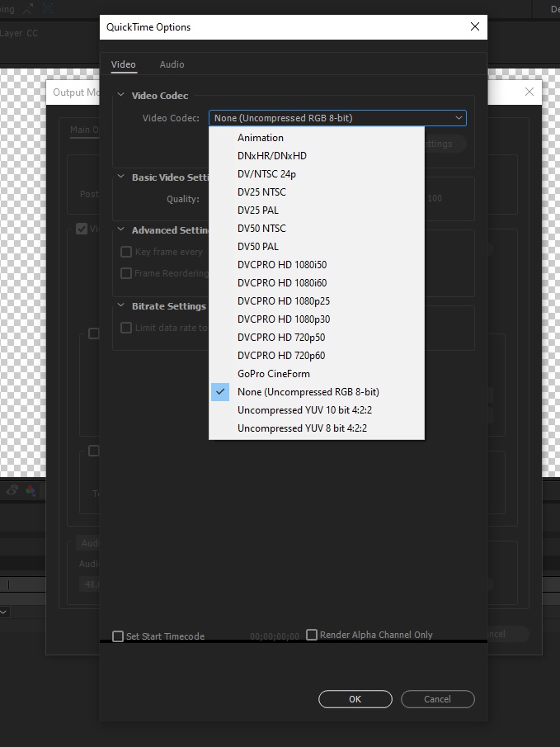Viewport: 560px width, 747px height.
Task: Close the Video Codec dropdown combo box
Action: 337,118
